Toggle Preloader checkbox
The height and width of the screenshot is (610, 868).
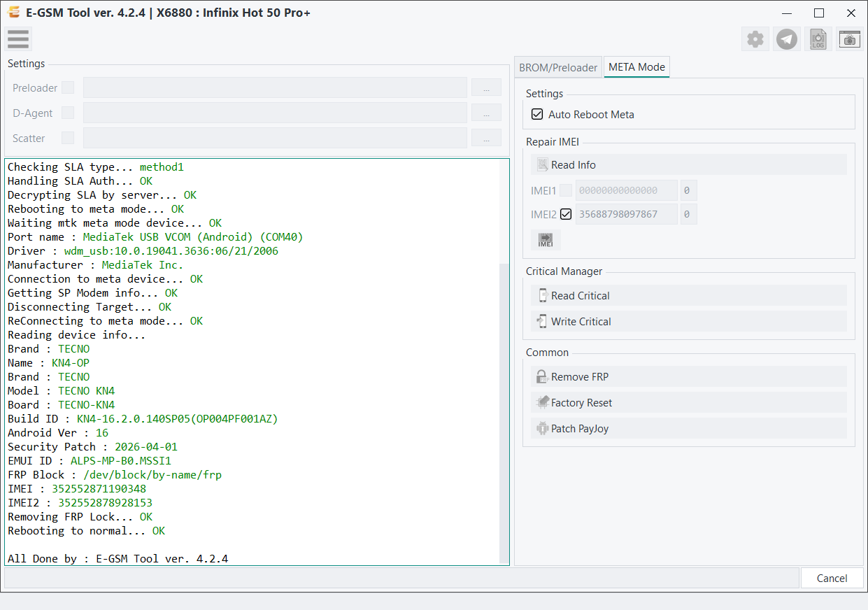pos(68,87)
